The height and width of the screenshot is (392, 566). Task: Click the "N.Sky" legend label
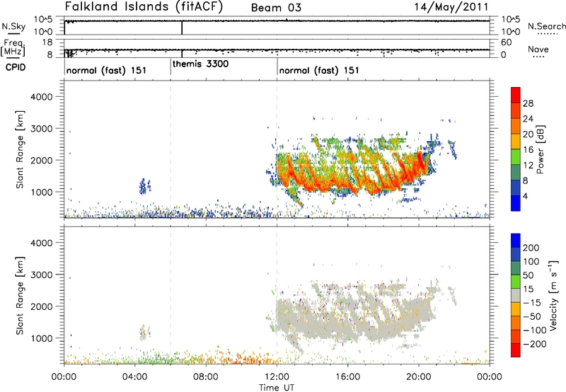point(13,26)
